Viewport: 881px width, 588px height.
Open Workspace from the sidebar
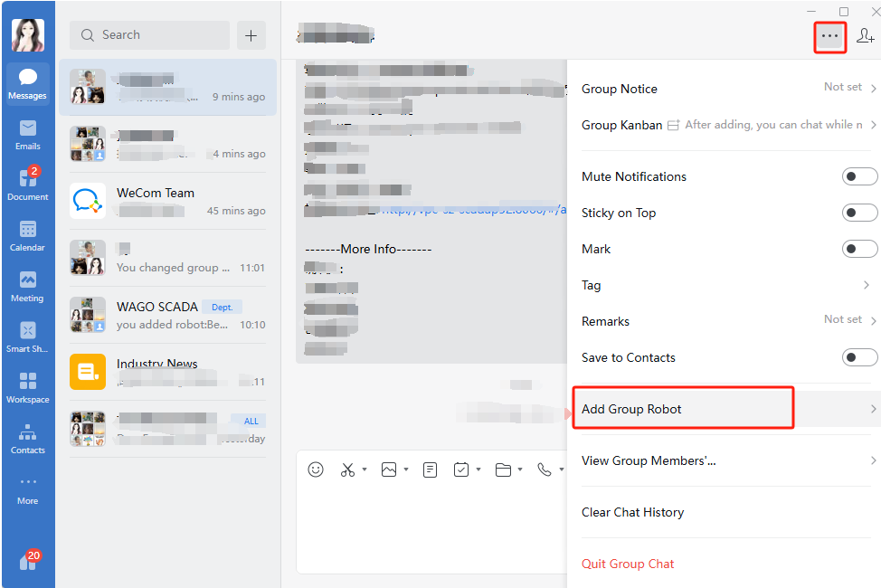[27, 387]
